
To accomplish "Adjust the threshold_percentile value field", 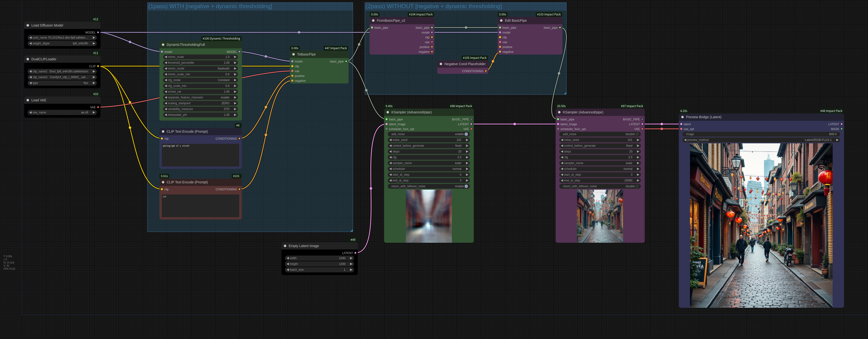I will pyautogui.click(x=201, y=63).
